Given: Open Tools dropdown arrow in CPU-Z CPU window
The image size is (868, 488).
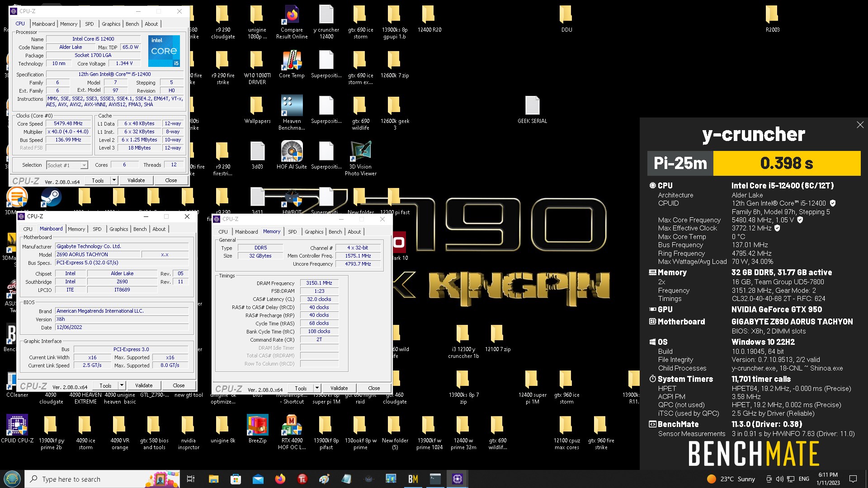Looking at the screenshot, I should click(x=114, y=180).
